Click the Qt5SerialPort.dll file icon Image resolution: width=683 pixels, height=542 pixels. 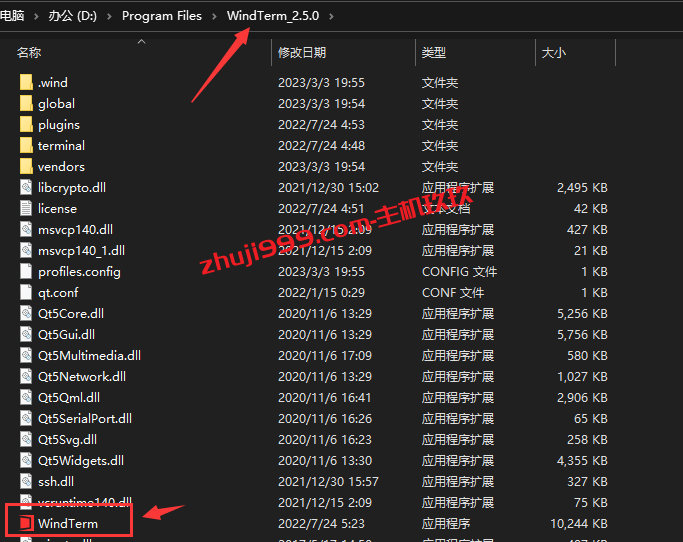coord(26,418)
